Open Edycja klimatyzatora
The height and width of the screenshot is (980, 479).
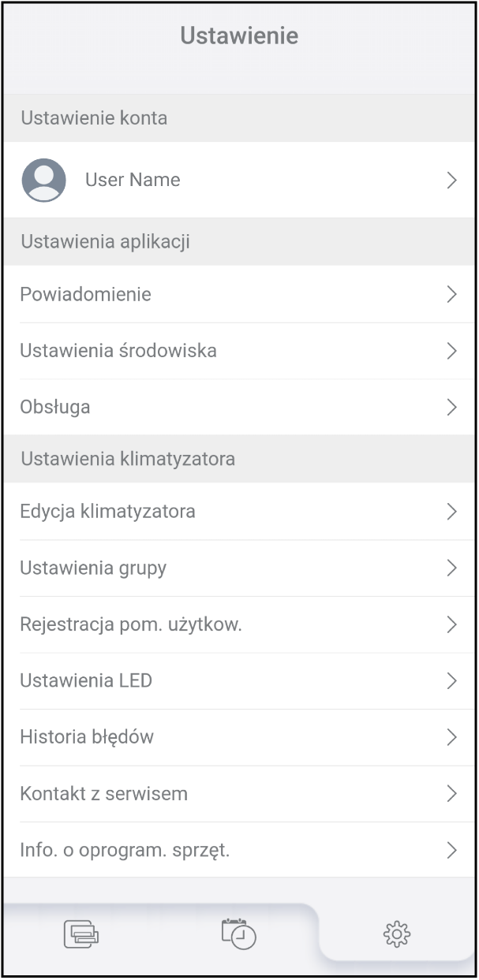click(108, 512)
